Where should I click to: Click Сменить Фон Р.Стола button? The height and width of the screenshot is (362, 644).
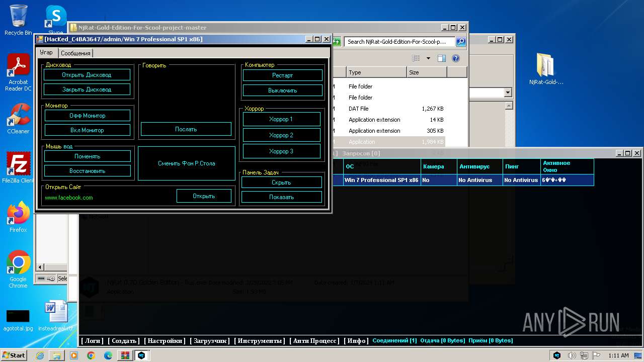click(x=187, y=163)
